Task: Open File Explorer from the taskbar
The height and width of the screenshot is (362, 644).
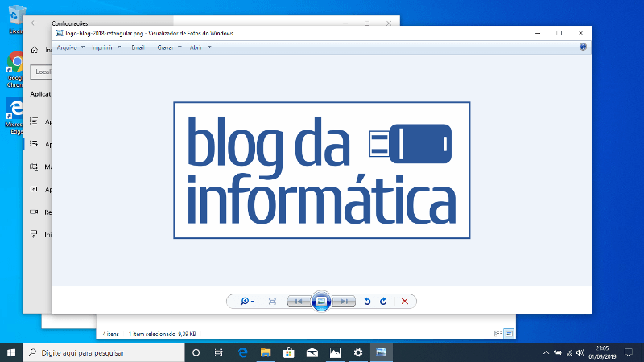Action: point(266,352)
